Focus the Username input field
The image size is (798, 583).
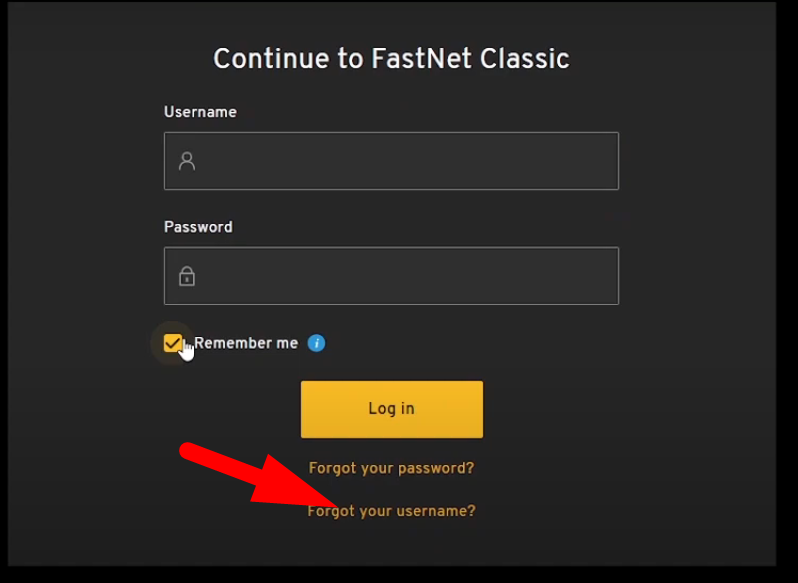pyautogui.click(x=400, y=161)
